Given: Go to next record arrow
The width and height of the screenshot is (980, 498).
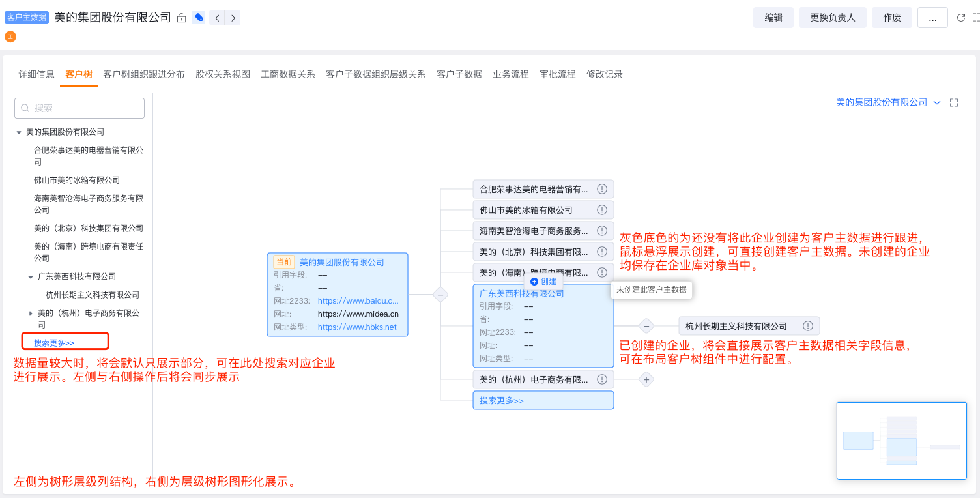Looking at the screenshot, I should point(233,18).
